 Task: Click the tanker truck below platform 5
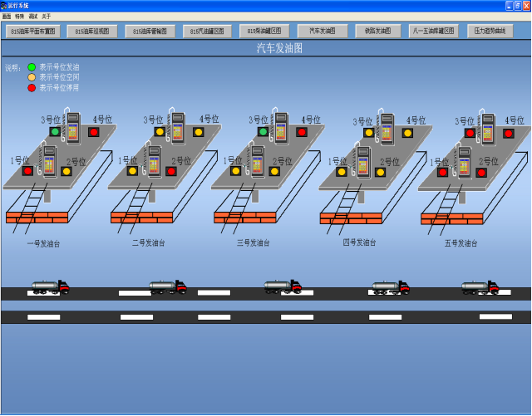coord(480,287)
